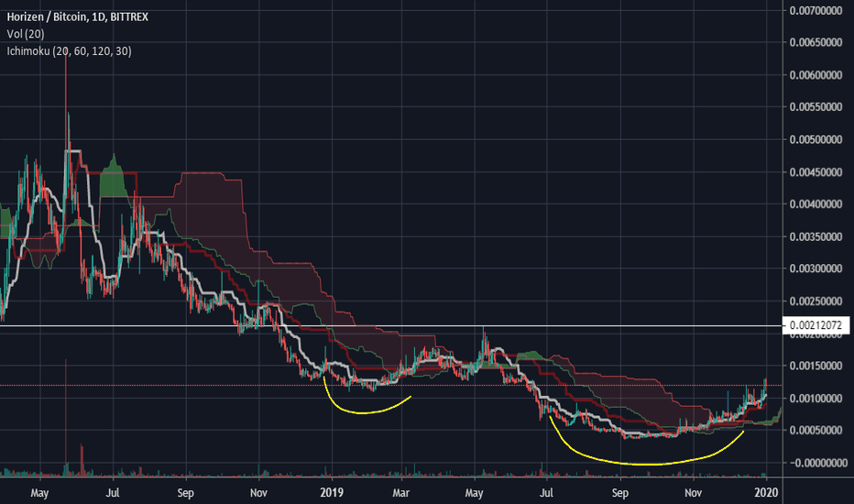The width and height of the screenshot is (854, 504).
Task: Click the Horizen / Bitcoin, 1D, BITTREX title
Action: [x=77, y=16]
